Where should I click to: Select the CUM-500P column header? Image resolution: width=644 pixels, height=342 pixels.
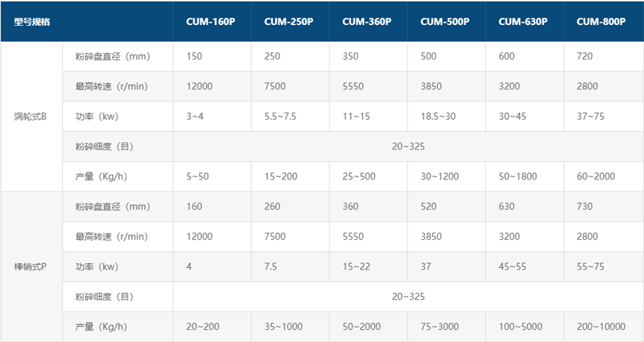(444, 22)
